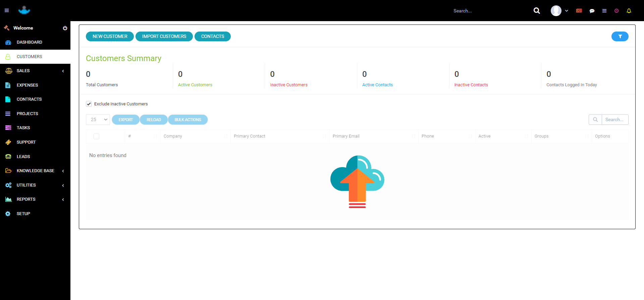The width and height of the screenshot is (644, 300).
Task: Expand the Knowledge Base submenu chevron
Action: pos(63,171)
